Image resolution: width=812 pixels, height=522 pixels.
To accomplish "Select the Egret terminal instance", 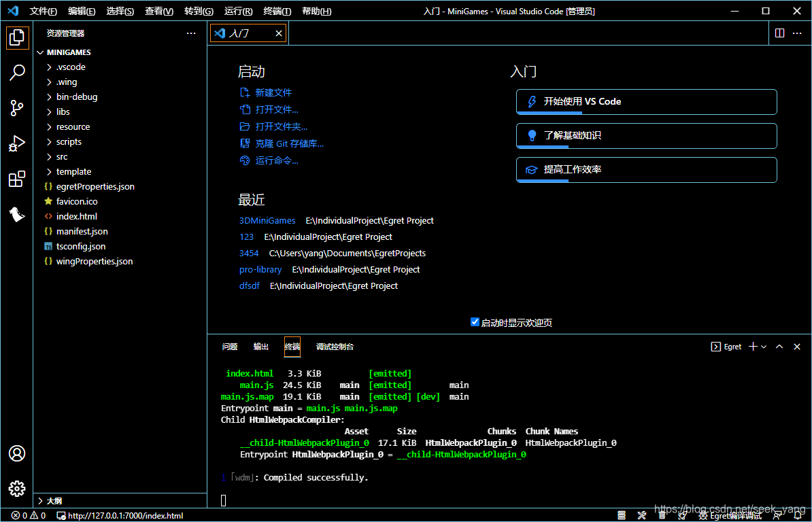I will [x=726, y=347].
